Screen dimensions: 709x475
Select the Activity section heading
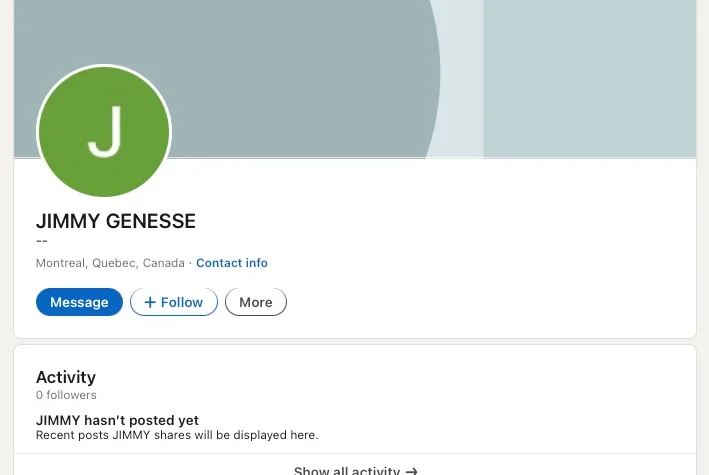coord(66,377)
